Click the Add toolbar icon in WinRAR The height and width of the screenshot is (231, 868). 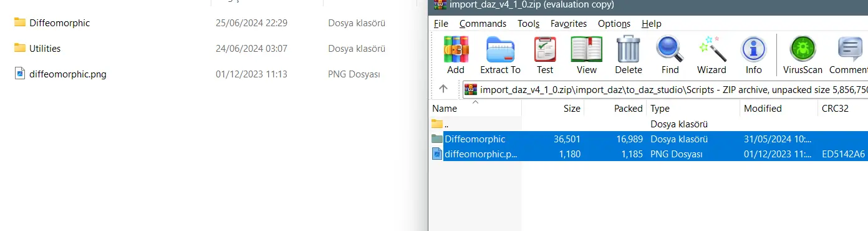pyautogui.click(x=456, y=49)
